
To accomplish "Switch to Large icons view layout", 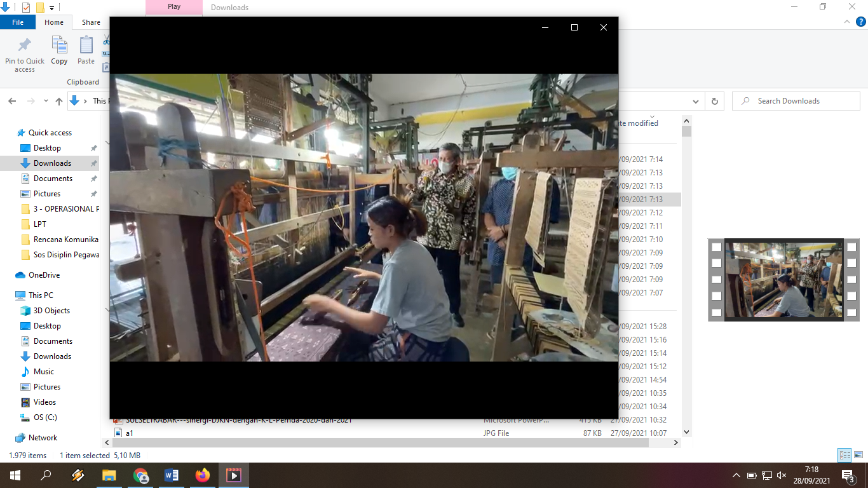I will [x=857, y=455].
